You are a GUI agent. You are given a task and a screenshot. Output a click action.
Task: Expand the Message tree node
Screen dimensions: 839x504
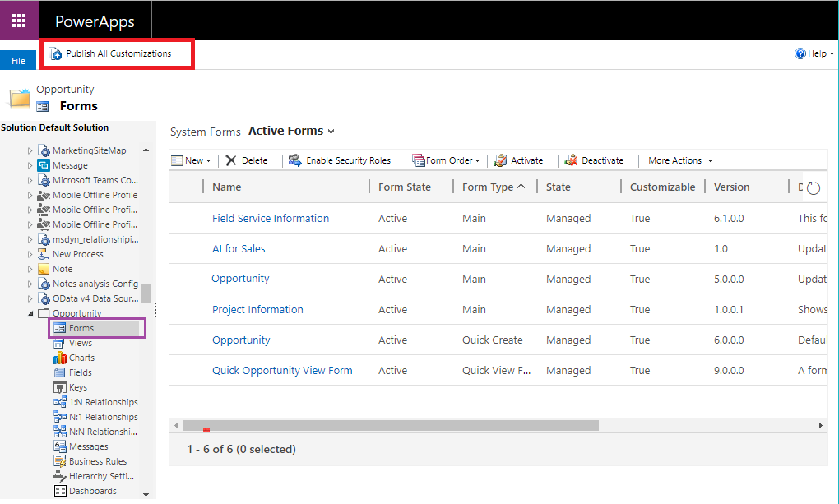point(30,165)
